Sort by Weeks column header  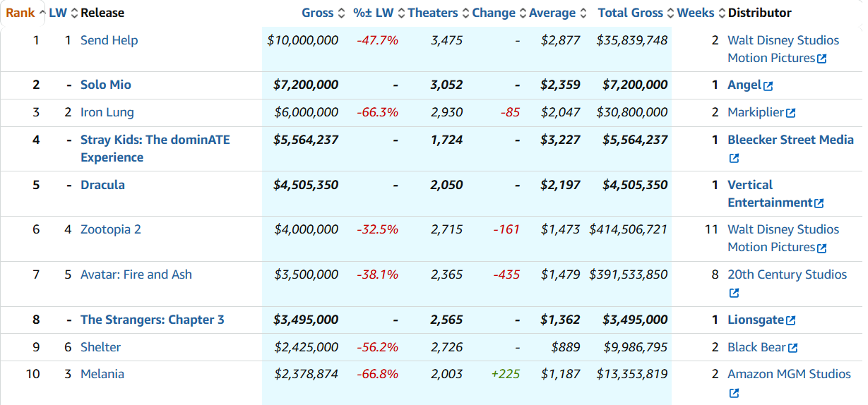click(x=696, y=13)
